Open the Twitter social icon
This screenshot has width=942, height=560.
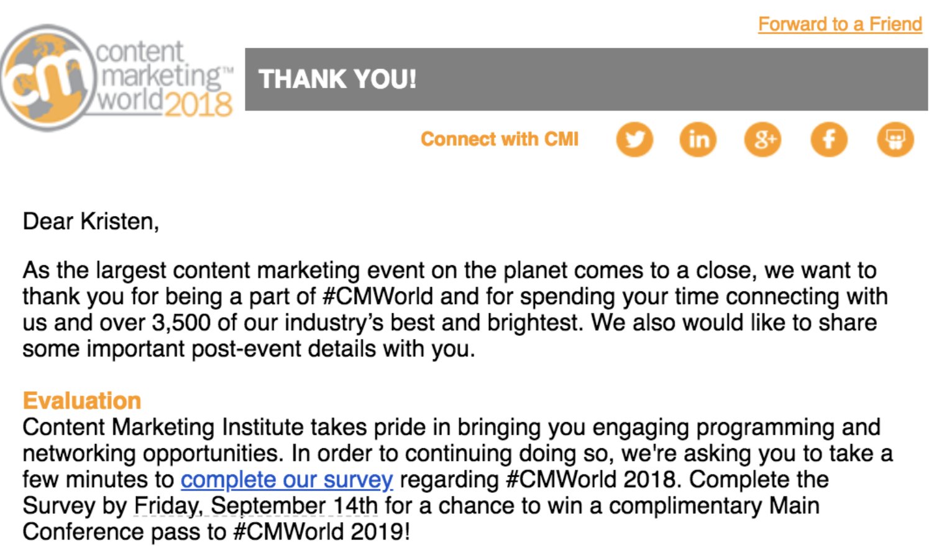pos(634,139)
